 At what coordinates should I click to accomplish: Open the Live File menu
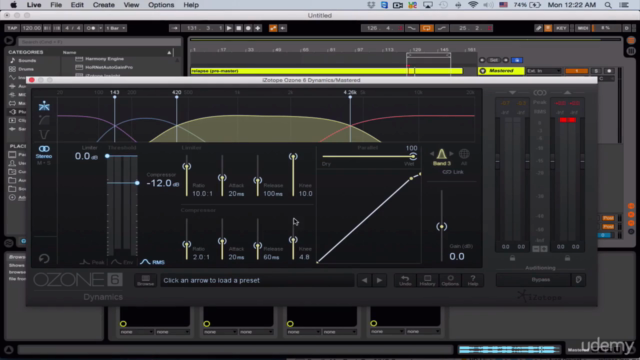click(x=56, y=5)
